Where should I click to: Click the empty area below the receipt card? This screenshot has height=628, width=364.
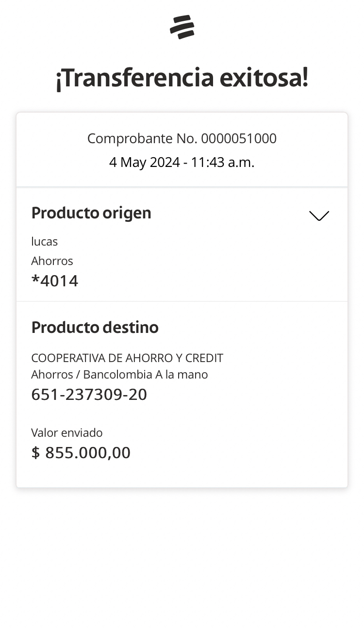tap(182, 558)
